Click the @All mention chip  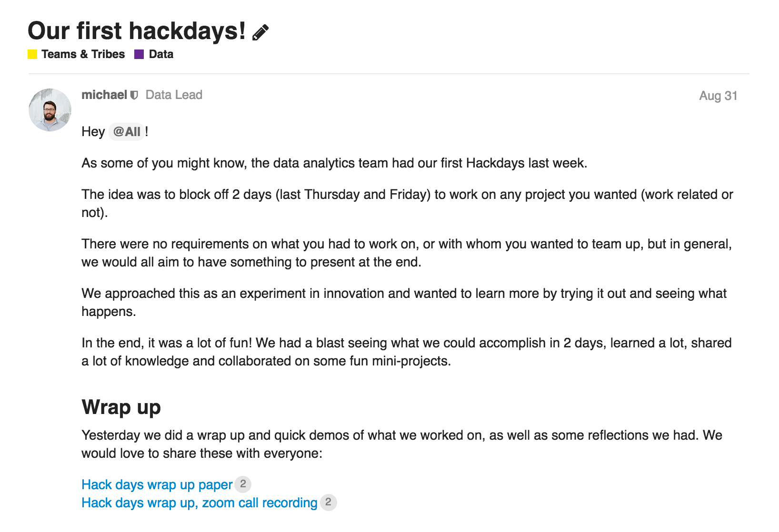[127, 131]
